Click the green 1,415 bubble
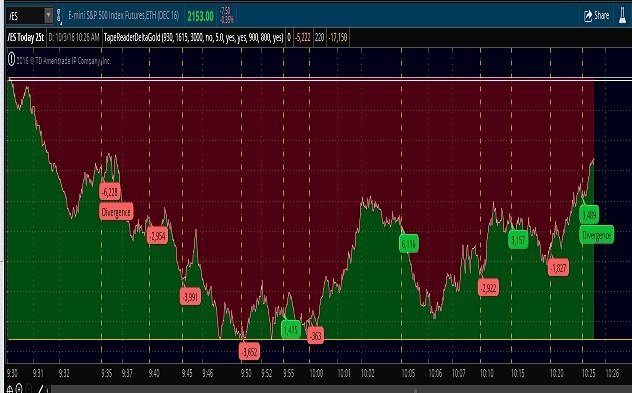 [x=291, y=330]
